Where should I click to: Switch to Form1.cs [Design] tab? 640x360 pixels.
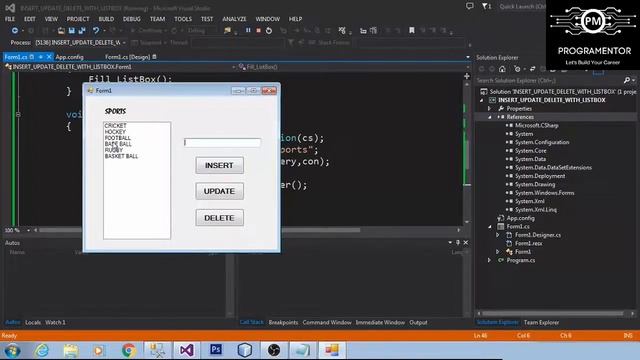click(x=128, y=57)
